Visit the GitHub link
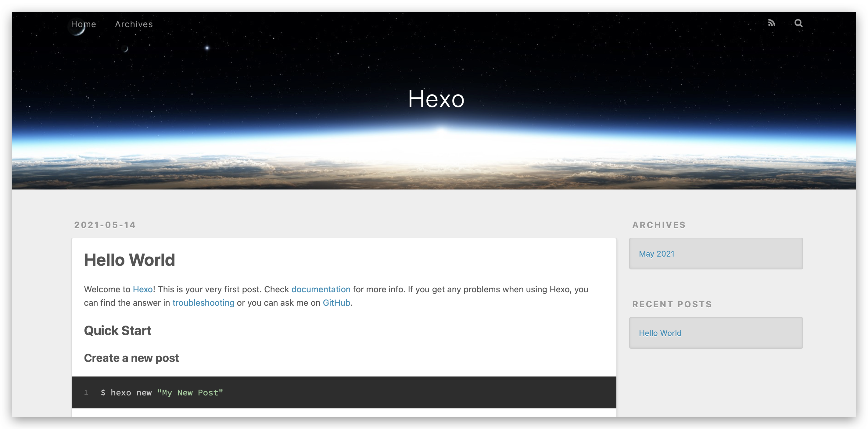Viewport: 868px width, 429px height. (x=336, y=303)
